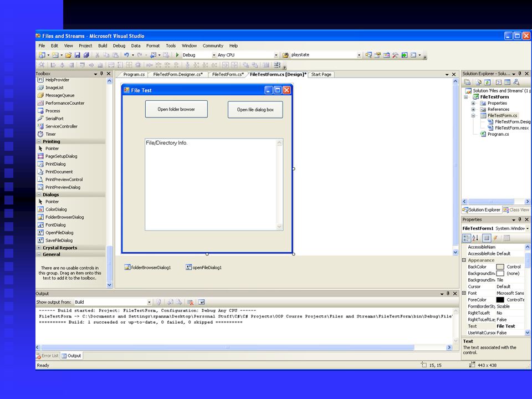Open the Format menu

pos(153,45)
